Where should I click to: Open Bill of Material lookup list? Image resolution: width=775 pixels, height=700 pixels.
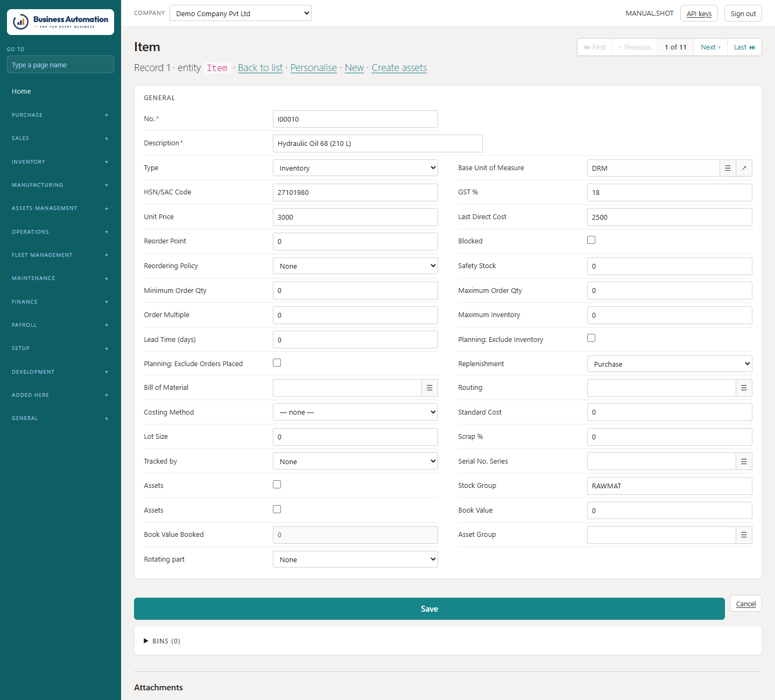click(429, 388)
